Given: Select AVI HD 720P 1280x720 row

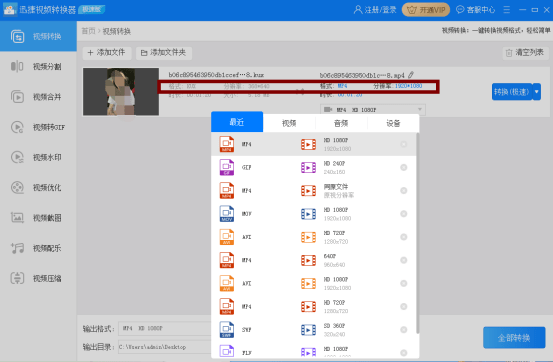Looking at the screenshot, I should (314, 237).
